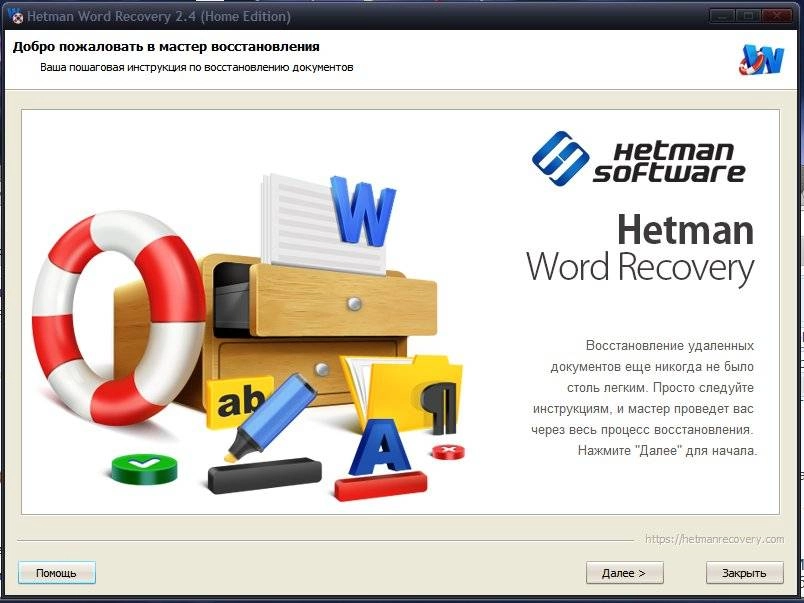Screen dimensions: 804x603
Task: Click the subtitle 'Ваша пошаговая инструкция по восстановлению документов'
Action: click(x=196, y=67)
